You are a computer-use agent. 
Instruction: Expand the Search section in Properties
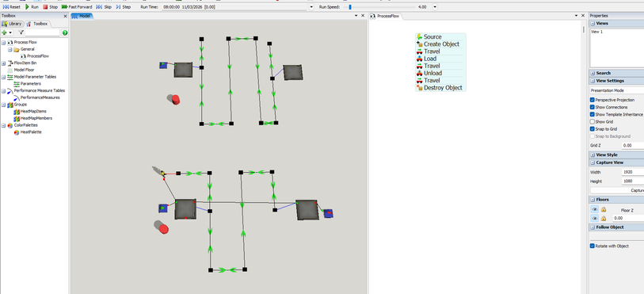pyautogui.click(x=593, y=73)
